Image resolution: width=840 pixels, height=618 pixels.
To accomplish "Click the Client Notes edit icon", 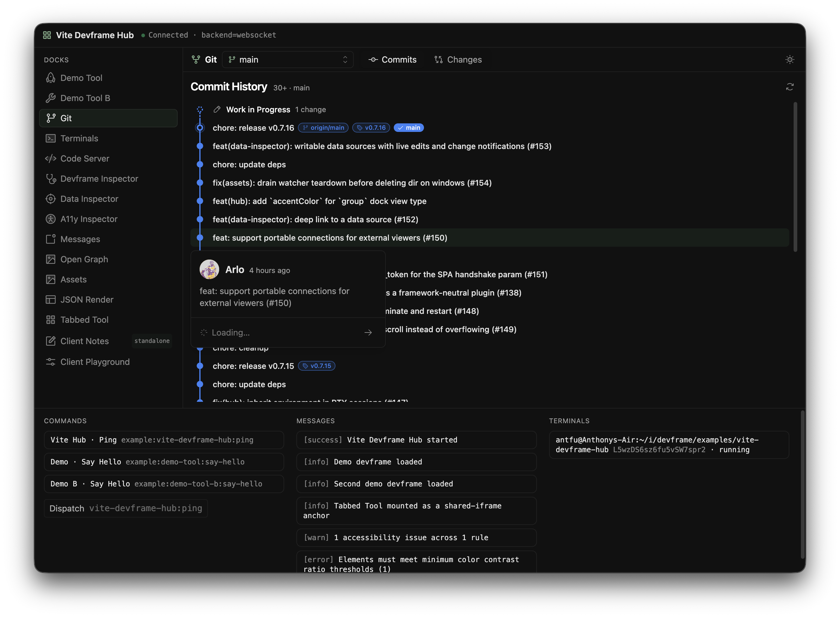I will pos(50,341).
